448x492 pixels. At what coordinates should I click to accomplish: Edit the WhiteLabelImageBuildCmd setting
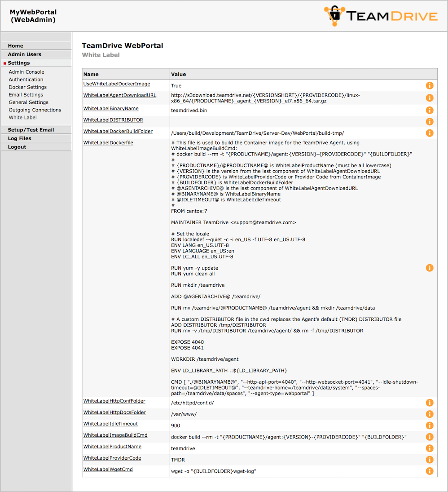click(x=115, y=435)
